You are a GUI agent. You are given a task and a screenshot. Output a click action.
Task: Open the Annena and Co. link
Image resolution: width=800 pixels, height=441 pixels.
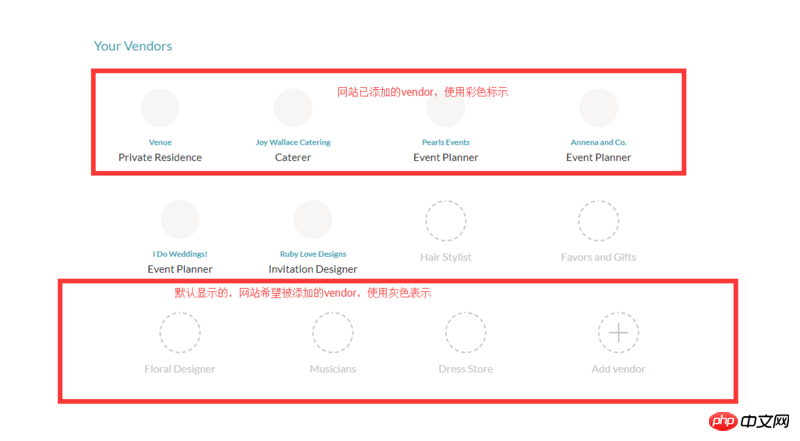(598, 142)
